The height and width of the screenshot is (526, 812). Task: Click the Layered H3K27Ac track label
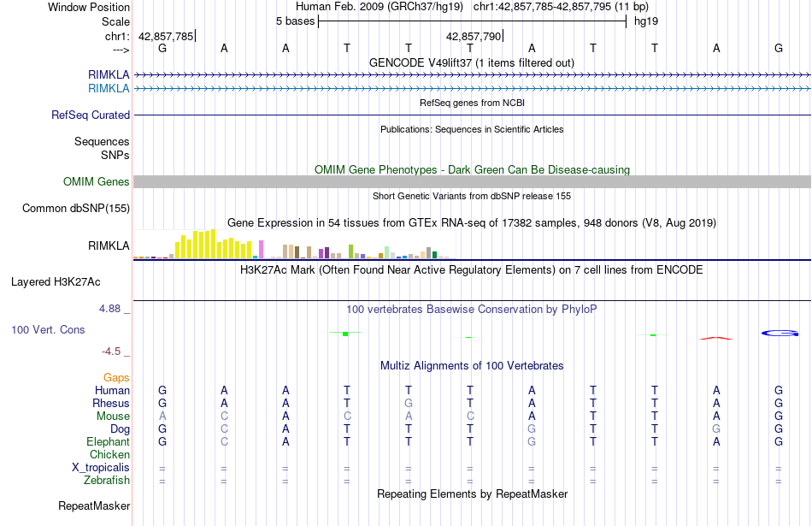pos(56,282)
